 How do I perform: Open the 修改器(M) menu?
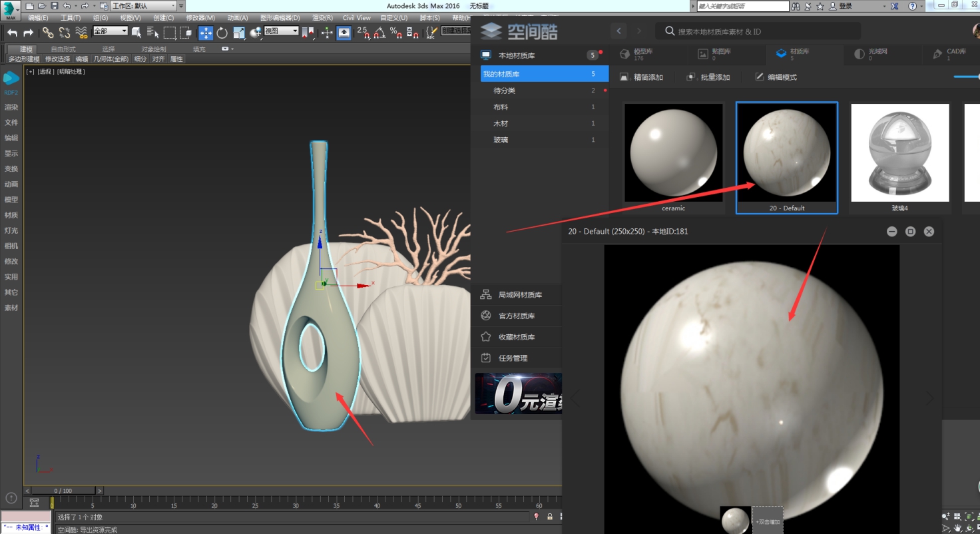200,18
